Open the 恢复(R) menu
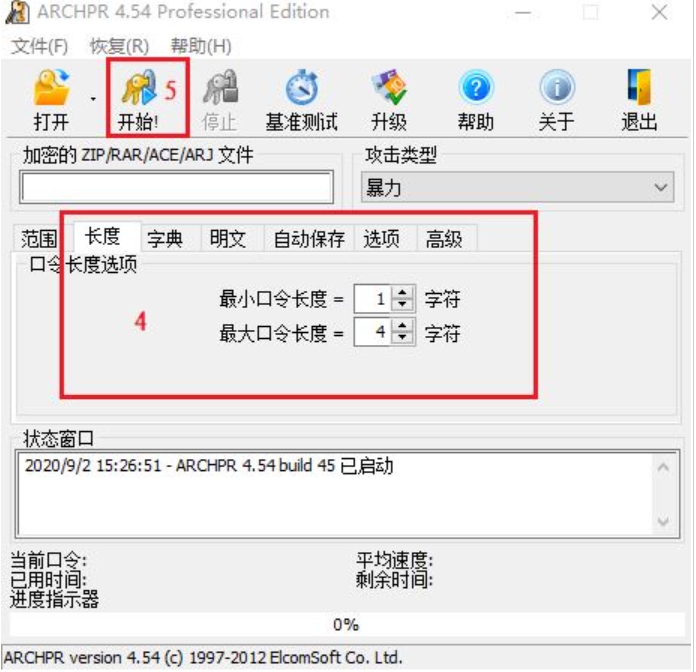The height and width of the screenshot is (672, 696). [119, 46]
